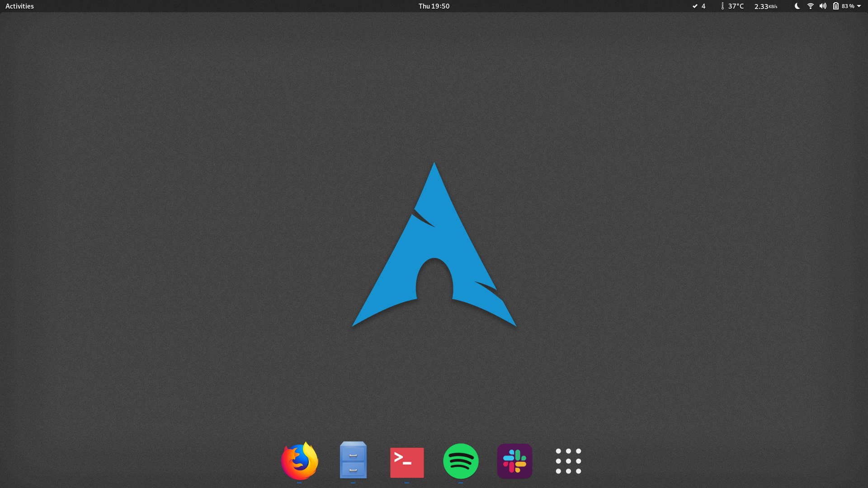Toggle Night Light moon icon

(797, 6)
